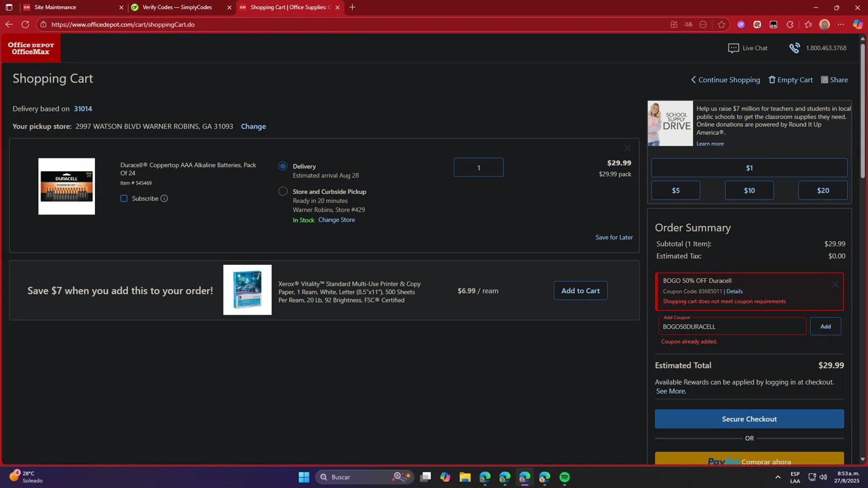Remove Duracell item with the X icon
Screen dimensions: 868x488
pos(627,149)
